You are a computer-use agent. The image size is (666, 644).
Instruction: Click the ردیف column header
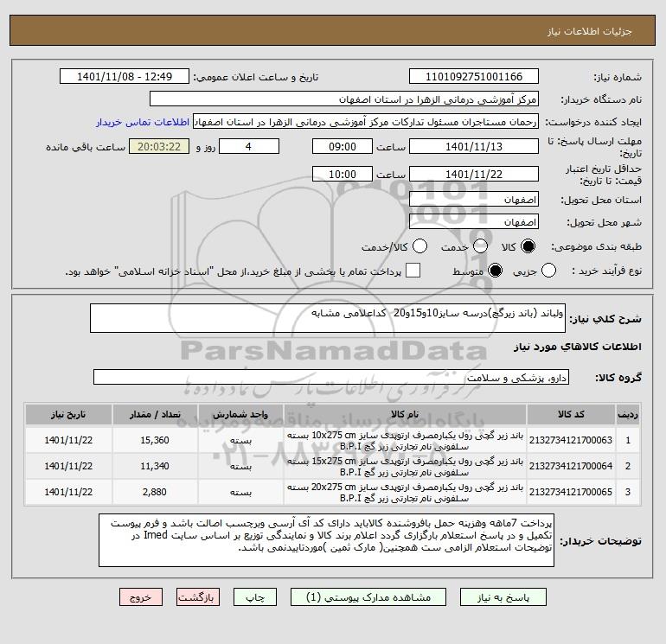[627, 415]
